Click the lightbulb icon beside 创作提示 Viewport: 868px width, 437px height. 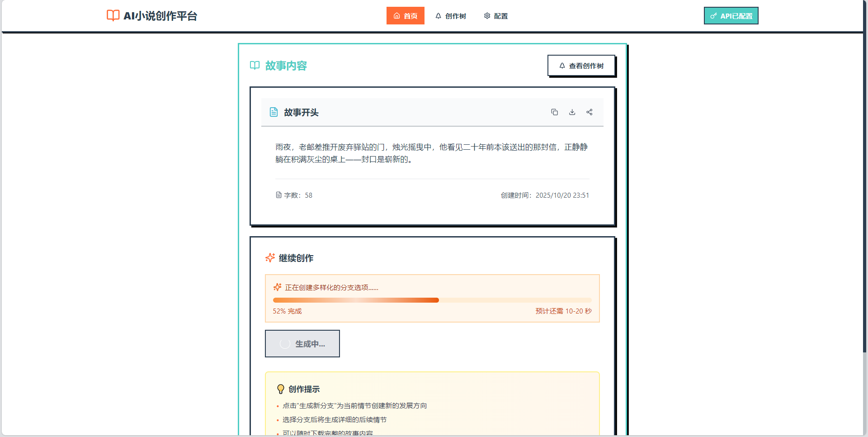point(281,389)
